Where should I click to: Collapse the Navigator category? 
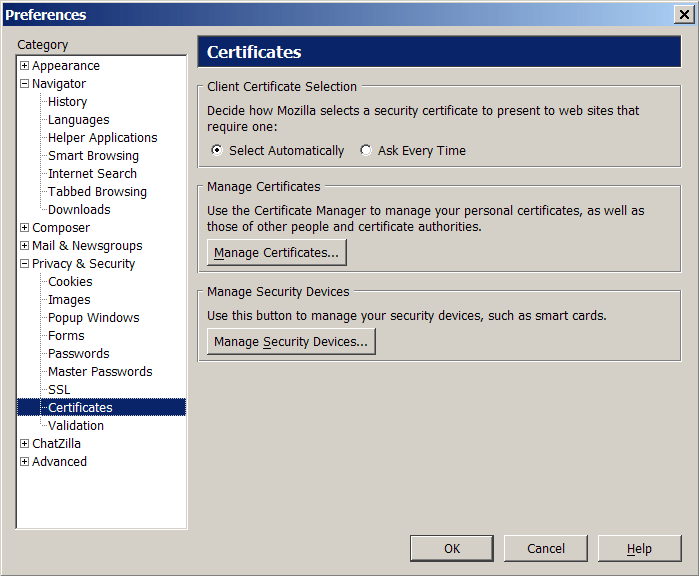tap(25, 83)
